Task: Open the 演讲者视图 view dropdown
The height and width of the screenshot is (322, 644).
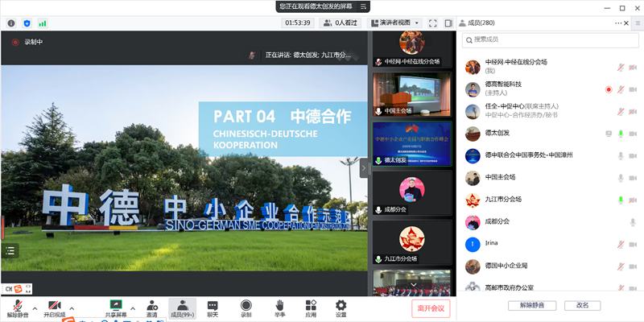Action: click(394, 23)
